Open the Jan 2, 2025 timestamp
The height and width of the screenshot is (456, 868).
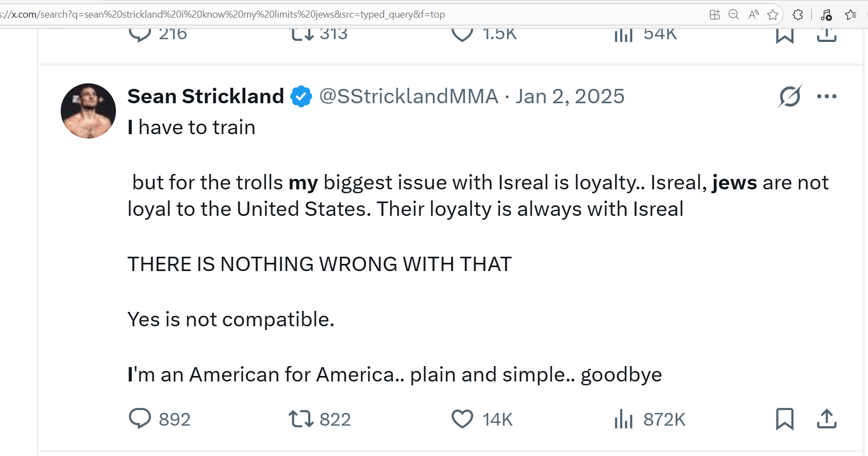[x=570, y=96]
